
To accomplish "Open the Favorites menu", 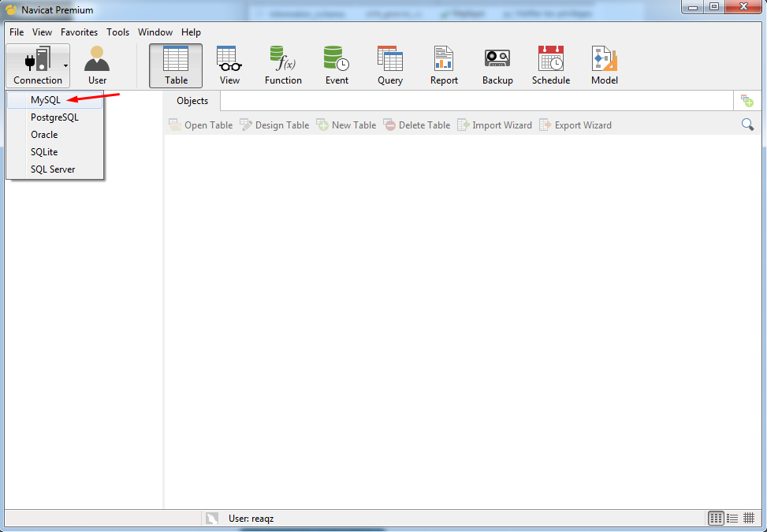I will point(80,32).
